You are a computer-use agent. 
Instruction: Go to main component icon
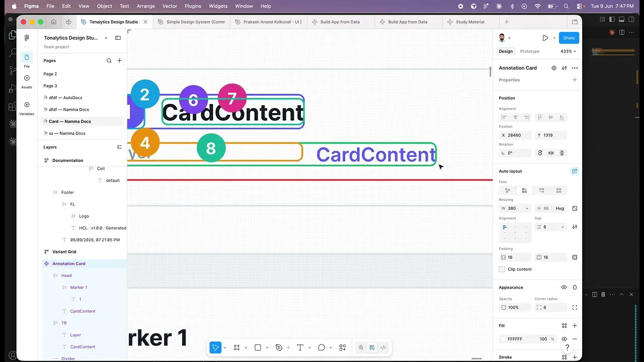coord(554,68)
